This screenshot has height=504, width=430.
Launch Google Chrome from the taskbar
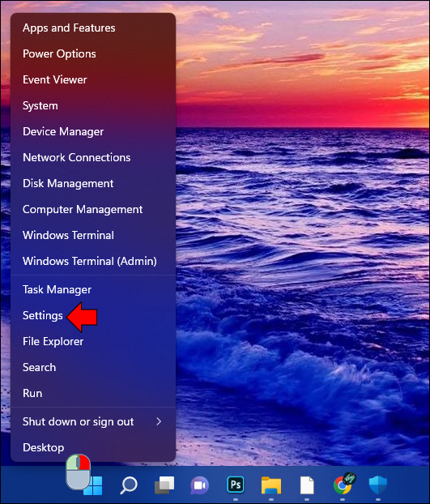coord(343,485)
